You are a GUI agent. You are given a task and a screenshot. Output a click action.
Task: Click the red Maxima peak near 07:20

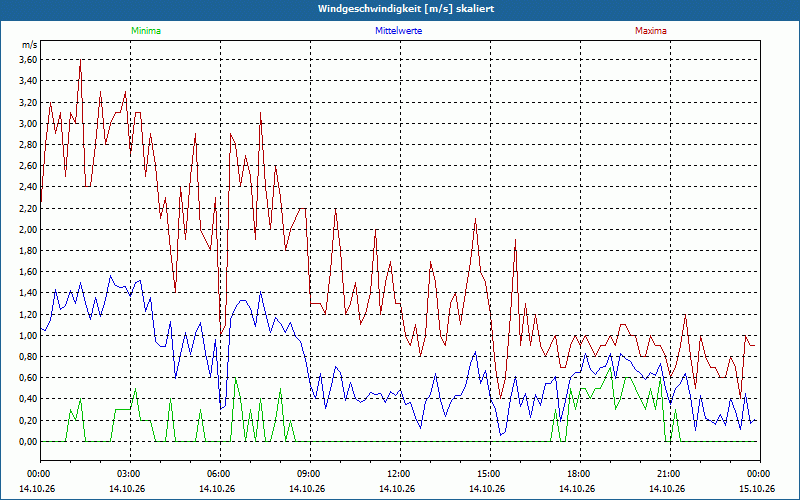pyautogui.click(x=260, y=113)
